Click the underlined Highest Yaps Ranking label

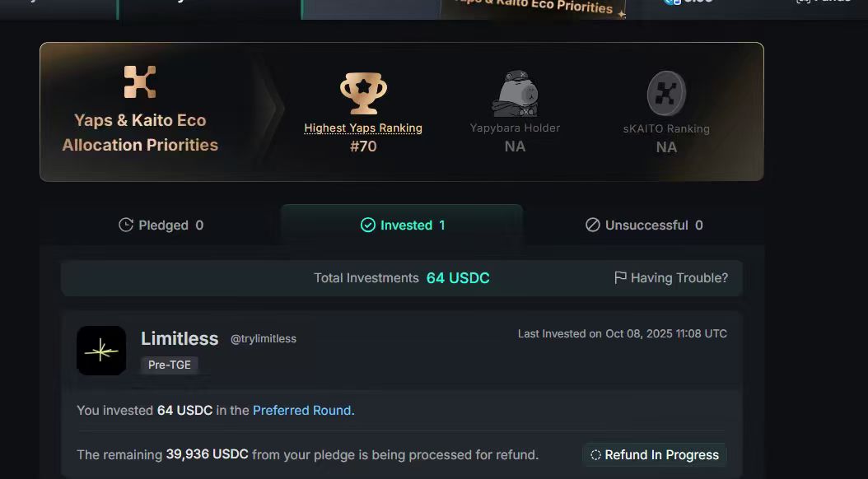pos(363,128)
